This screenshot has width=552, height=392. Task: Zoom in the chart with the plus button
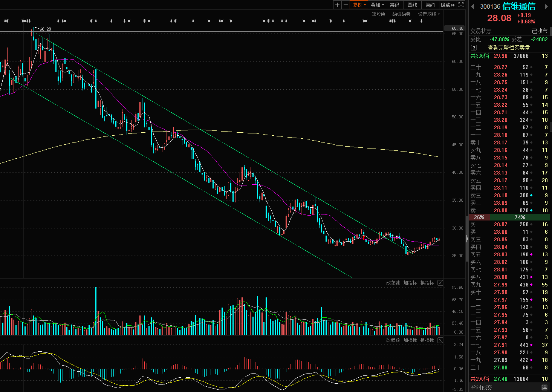click(x=337, y=5)
